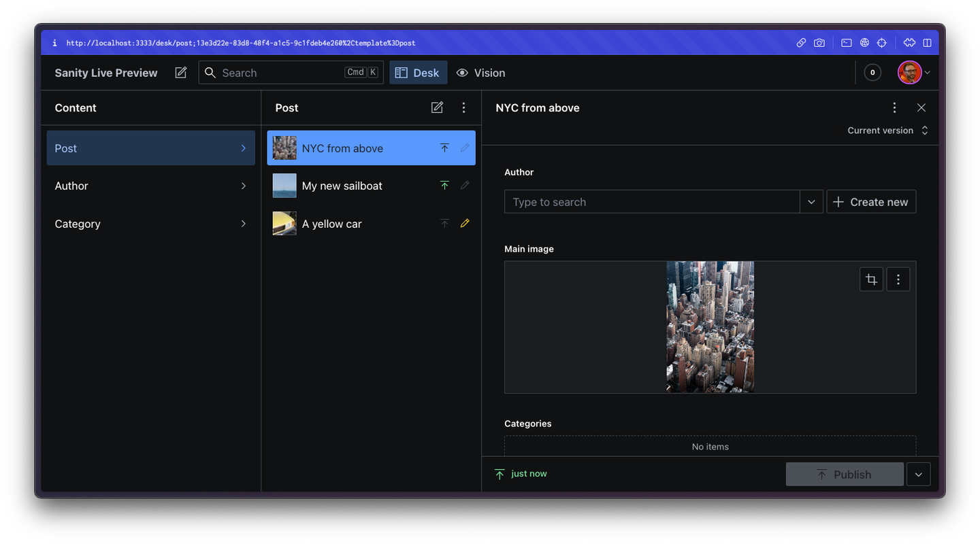The width and height of the screenshot is (980, 544).
Task: Click the publish status arrow on NYC from above
Action: coord(444,148)
